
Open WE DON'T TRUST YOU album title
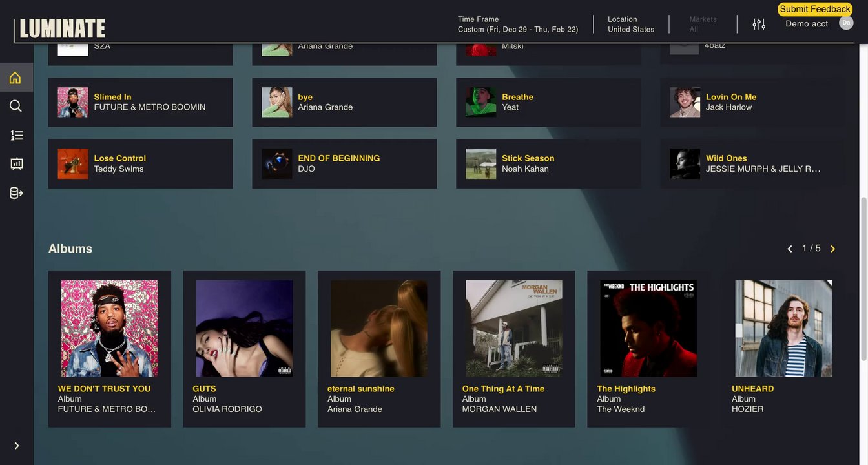point(104,389)
